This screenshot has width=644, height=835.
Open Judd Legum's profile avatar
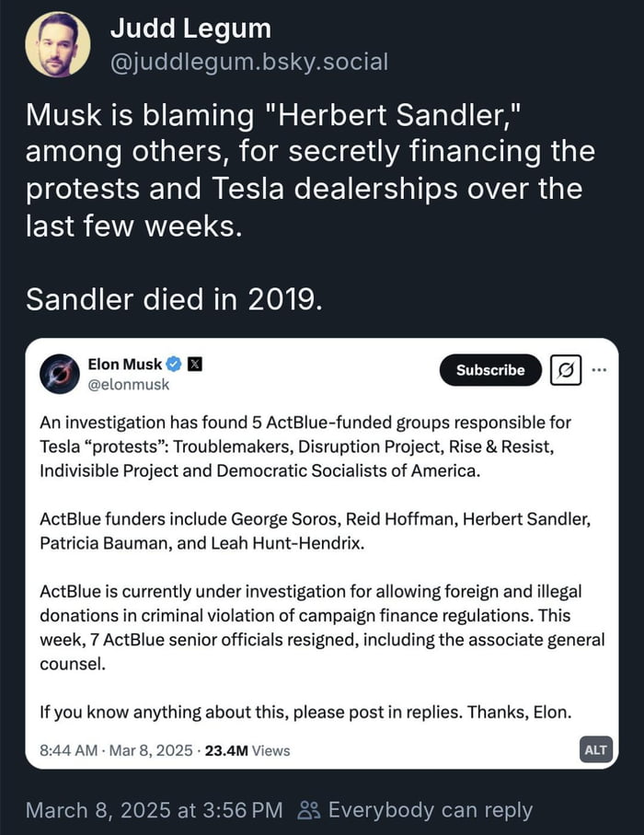tap(60, 41)
